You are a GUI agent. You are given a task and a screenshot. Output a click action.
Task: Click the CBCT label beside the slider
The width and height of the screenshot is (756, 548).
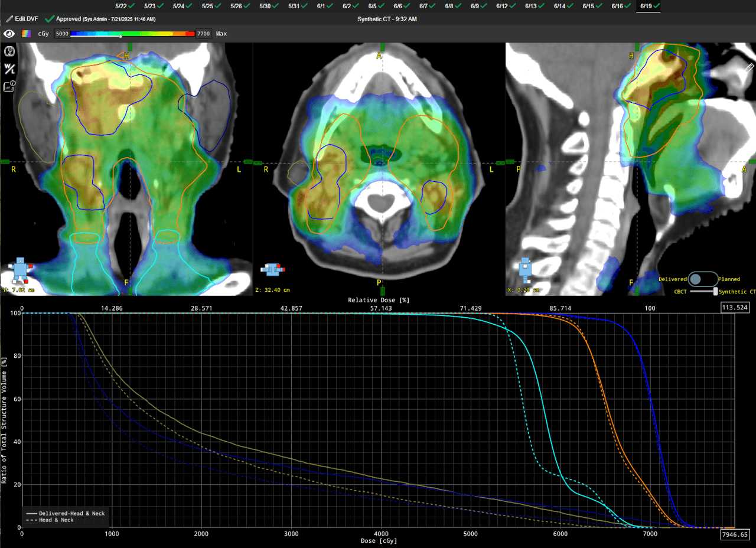tap(680, 291)
